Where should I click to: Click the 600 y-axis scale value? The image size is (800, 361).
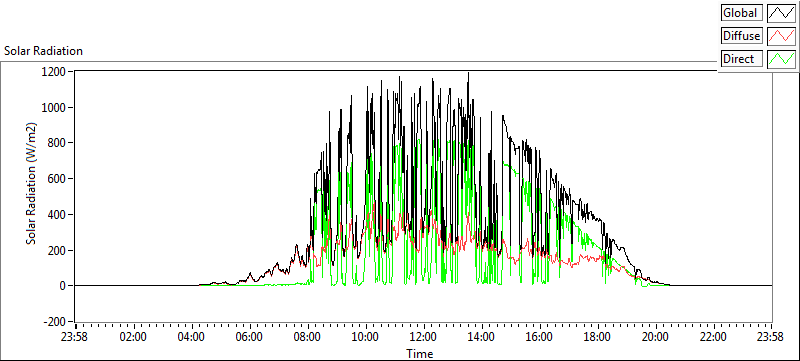57,179
